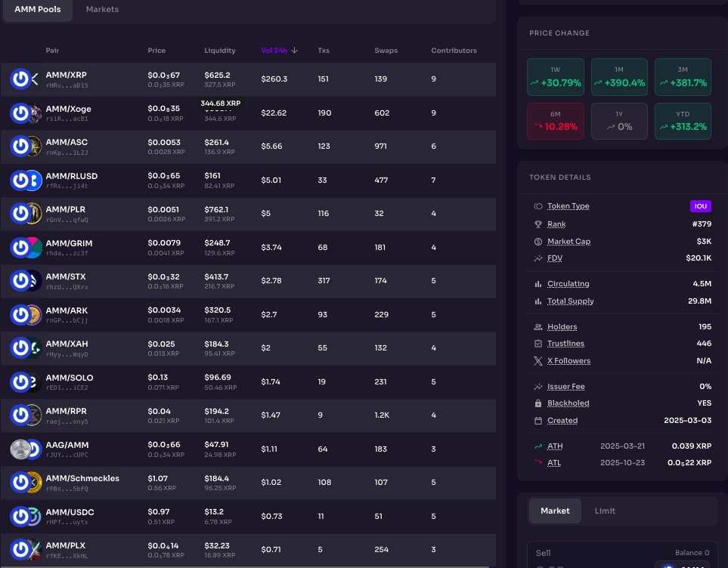The width and height of the screenshot is (728, 568).
Task: Click the bar-chart icon next to Circulating
Action: [x=537, y=283]
